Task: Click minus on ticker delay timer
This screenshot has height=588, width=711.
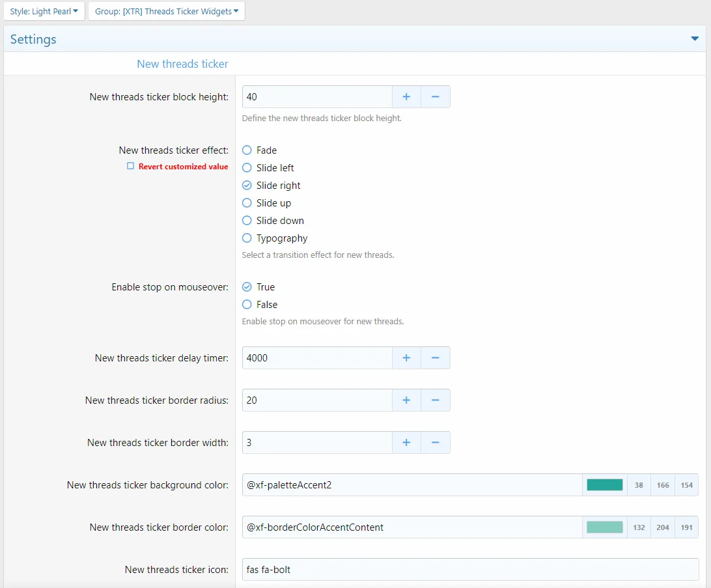Action: (436, 358)
